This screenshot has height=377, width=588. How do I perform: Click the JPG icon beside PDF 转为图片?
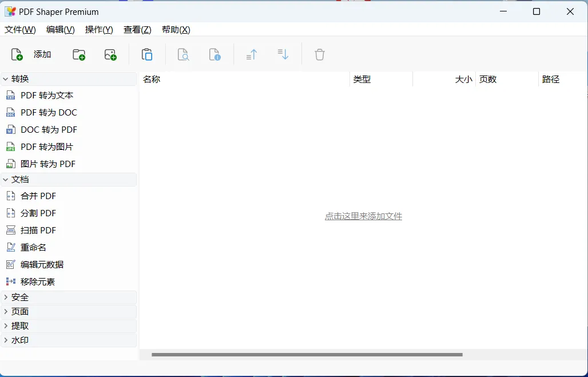click(x=10, y=146)
